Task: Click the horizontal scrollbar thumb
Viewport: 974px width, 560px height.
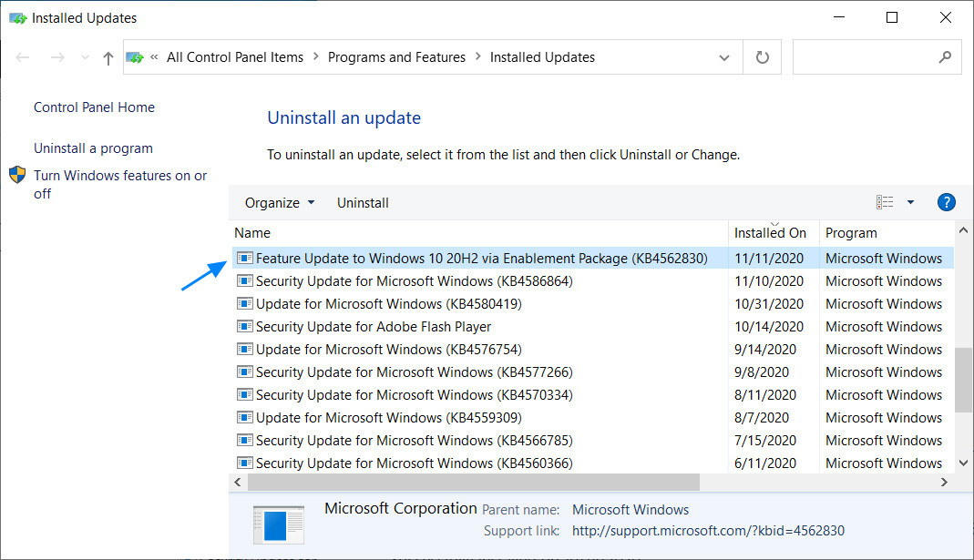Action: point(474,482)
